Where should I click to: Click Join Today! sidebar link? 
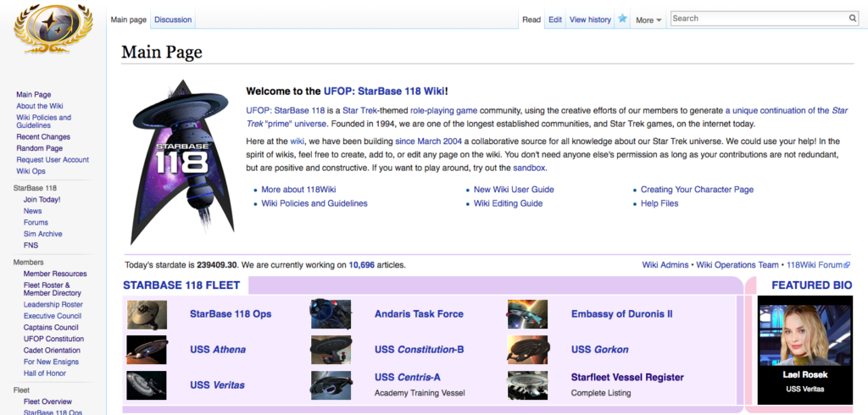(x=42, y=199)
